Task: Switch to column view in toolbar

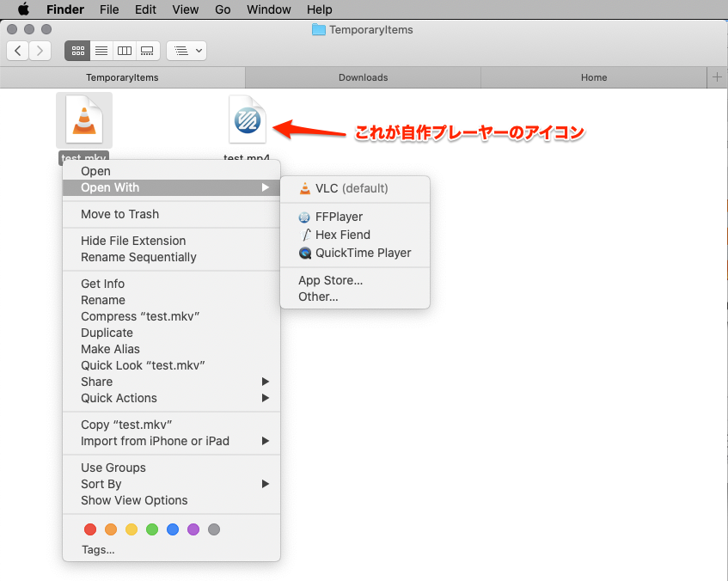Action: [125, 51]
